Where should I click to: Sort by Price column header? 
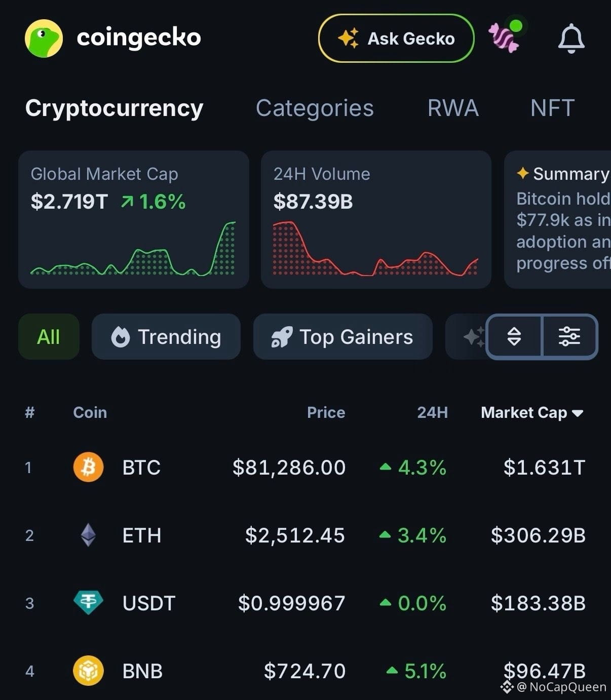tap(326, 412)
